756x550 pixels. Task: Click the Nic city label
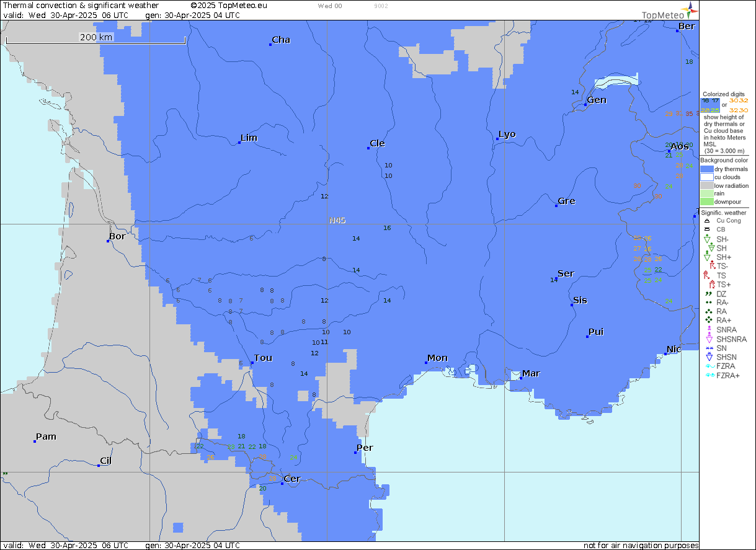pos(674,349)
